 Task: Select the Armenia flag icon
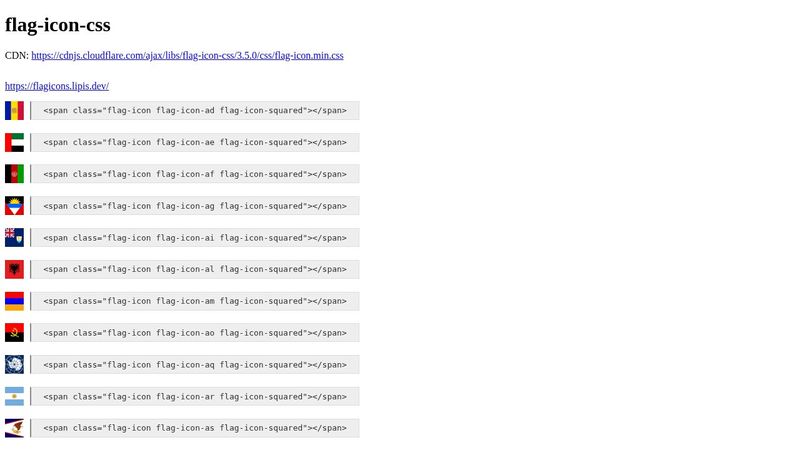click(14, 301)
